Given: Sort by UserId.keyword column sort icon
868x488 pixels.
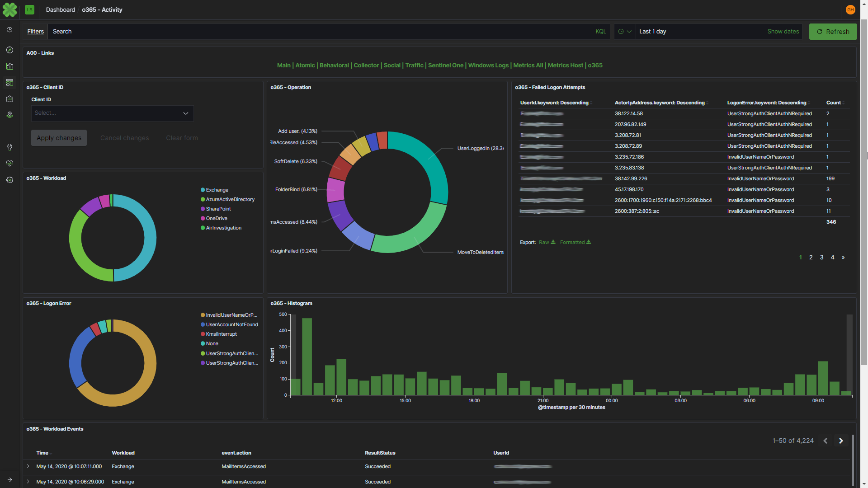Looking at the screenshot, I should [x=591, y=103].
